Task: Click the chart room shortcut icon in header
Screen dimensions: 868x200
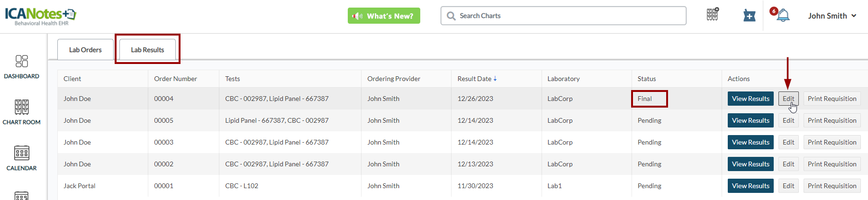Action: click(713, 14)
